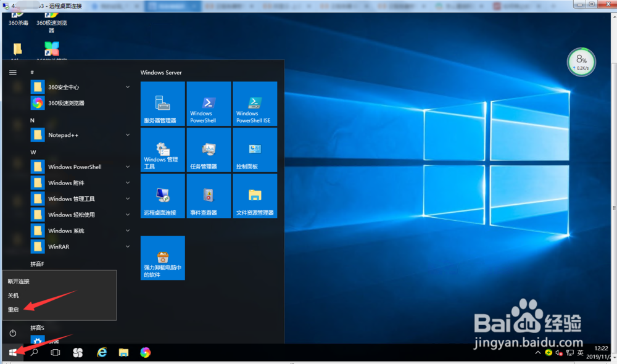Open the 服务器管理器 tile
617x364 pixels.
tap(162, 104)
